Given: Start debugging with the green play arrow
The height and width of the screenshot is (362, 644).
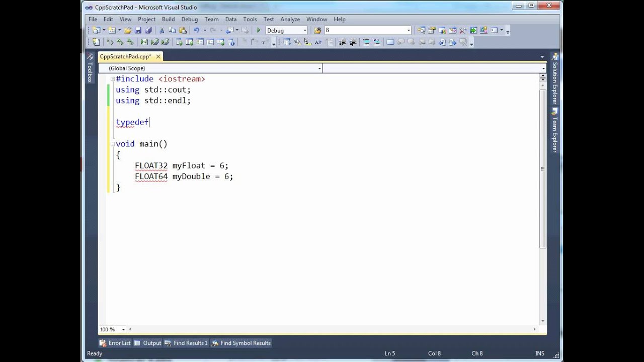Looking at the screenshot, I should 259,31.
